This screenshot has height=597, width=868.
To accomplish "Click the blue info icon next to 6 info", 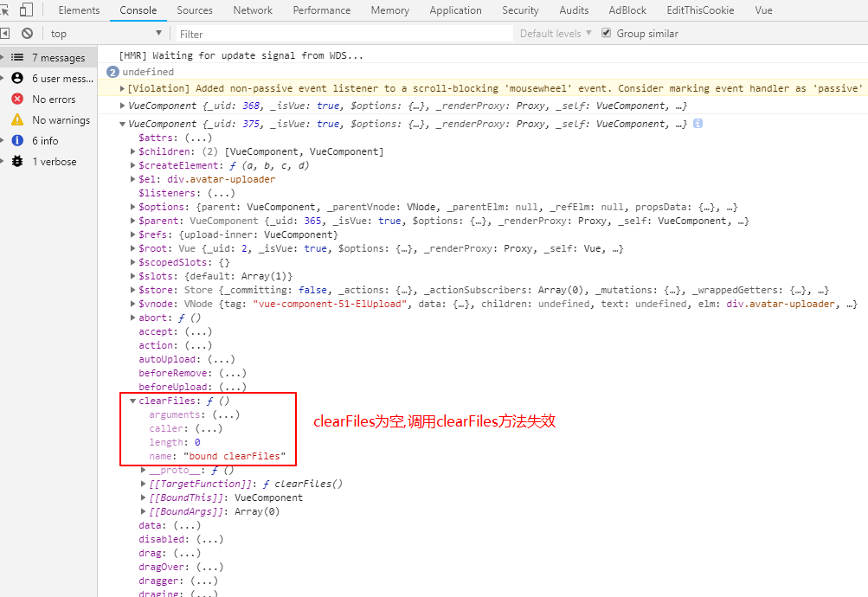I will [19, 140].
